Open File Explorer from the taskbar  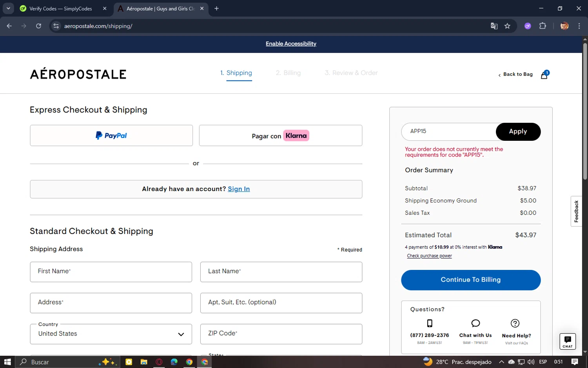pos(144,362)
